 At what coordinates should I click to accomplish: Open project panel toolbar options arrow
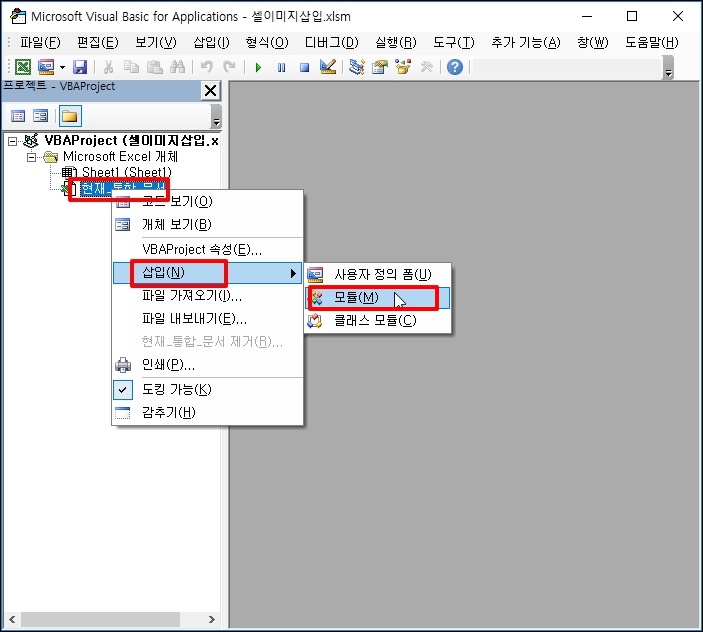click(217, 117)
